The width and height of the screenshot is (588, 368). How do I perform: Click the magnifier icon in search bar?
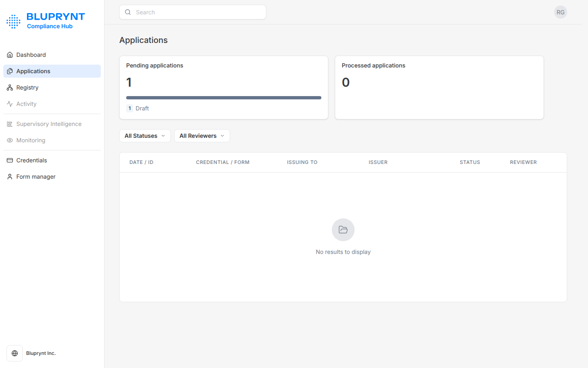click(128, 12)
